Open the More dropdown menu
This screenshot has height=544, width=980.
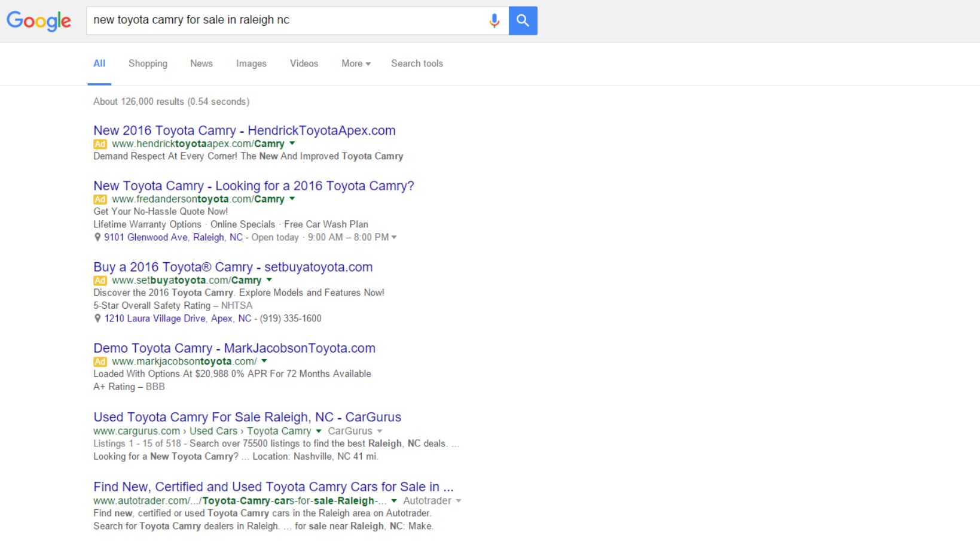pyautogui.click(x=356, y=63)
